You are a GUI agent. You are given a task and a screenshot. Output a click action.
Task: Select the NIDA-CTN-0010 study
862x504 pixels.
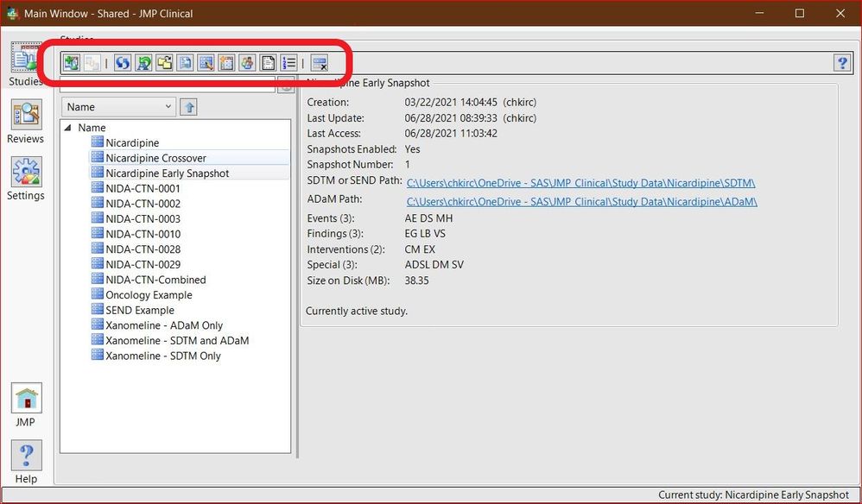143,234
